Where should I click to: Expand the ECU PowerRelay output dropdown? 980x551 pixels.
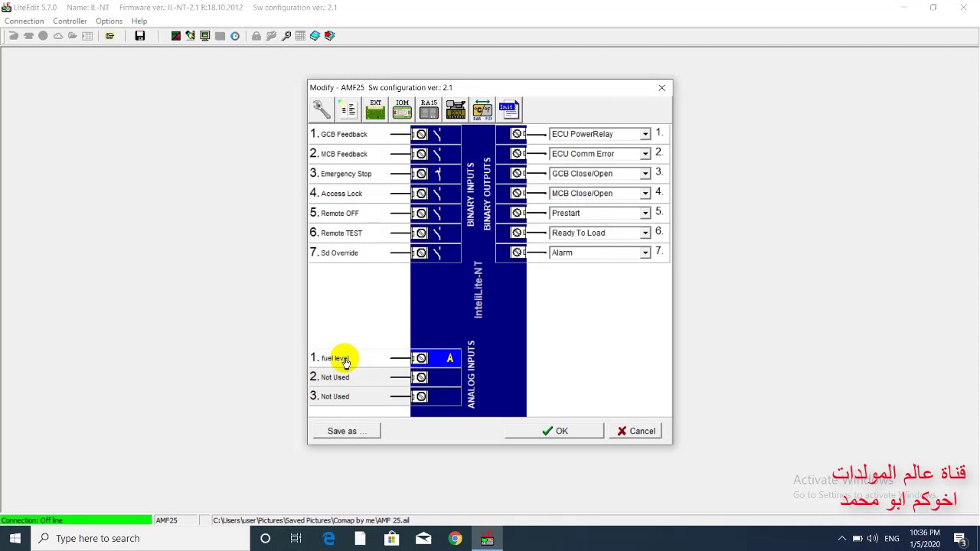click(645, 134)
